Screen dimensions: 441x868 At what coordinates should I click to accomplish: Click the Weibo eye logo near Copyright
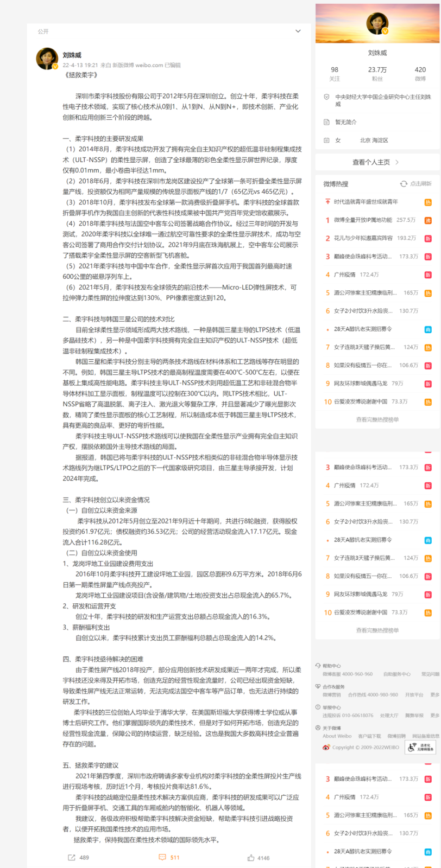coord(326,748)
